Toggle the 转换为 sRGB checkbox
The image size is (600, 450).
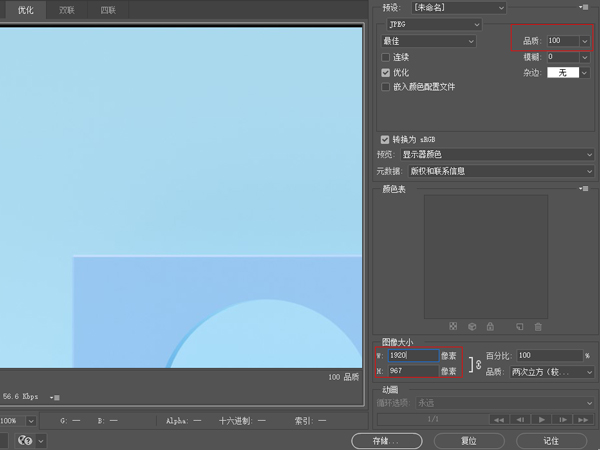385,139
